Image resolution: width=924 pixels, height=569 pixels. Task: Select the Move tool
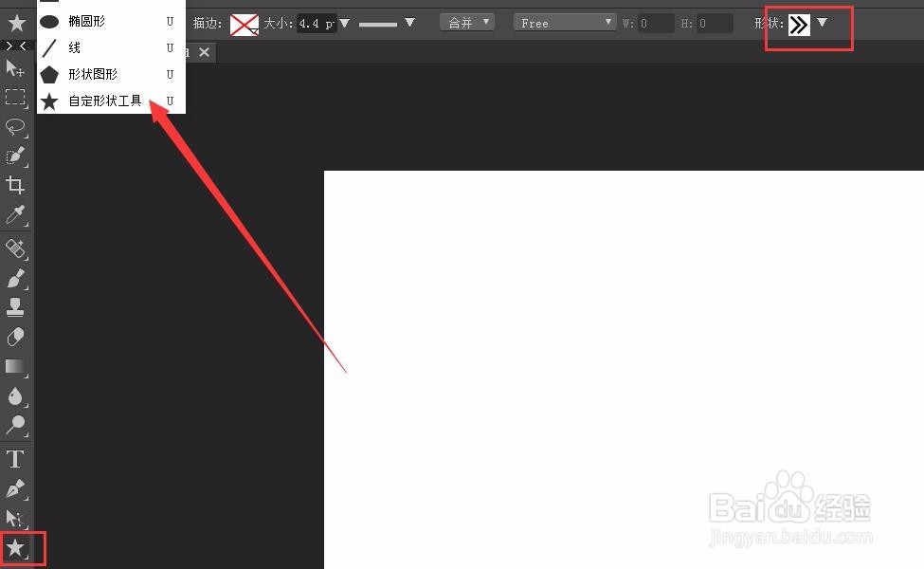click(15, 68)
